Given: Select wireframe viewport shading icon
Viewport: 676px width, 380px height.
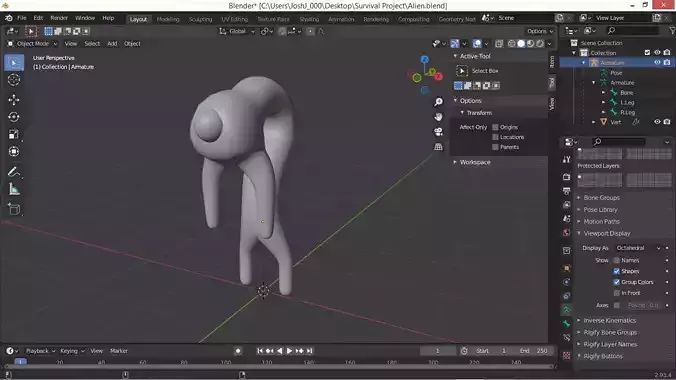Looking at the screenshot, I should point(511,44).
